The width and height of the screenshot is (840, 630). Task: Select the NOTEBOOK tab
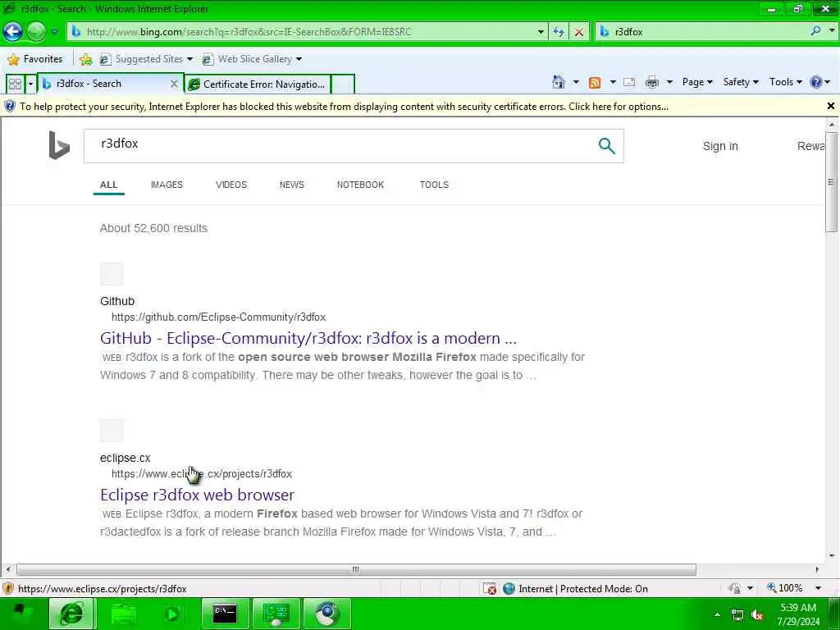pos(360,185)
